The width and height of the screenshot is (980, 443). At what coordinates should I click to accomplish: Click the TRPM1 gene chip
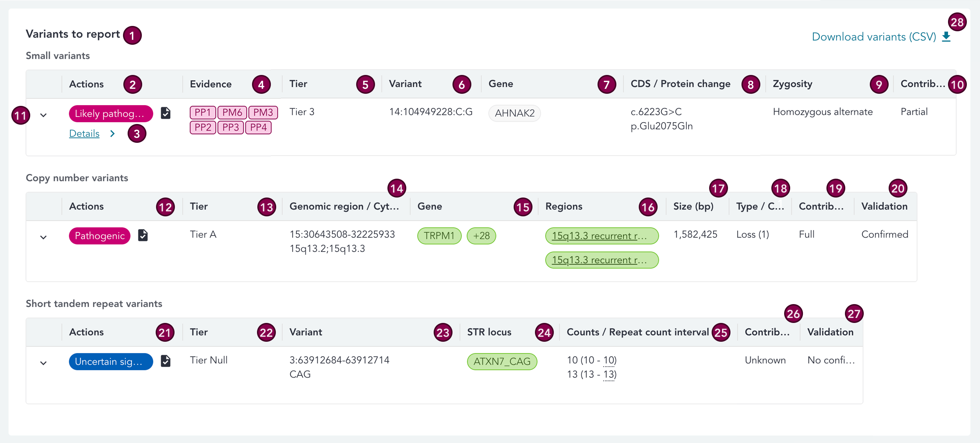tap(439, 236)
